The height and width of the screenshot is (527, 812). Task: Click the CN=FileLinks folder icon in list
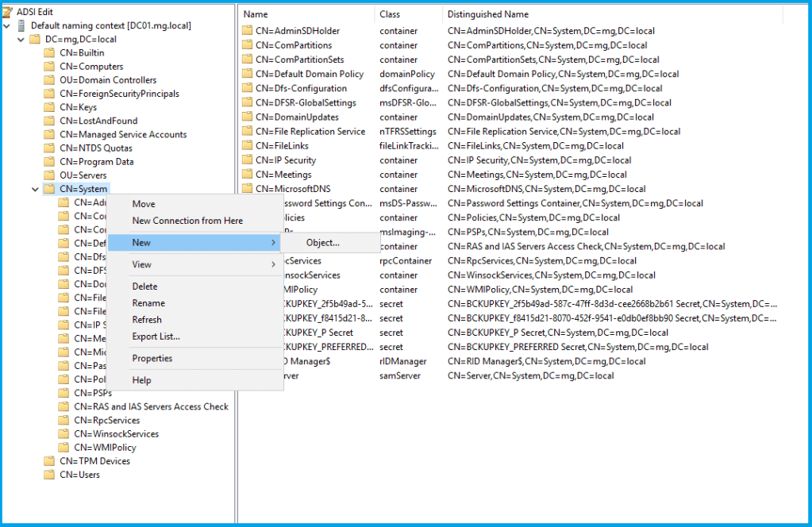point(247,146)
